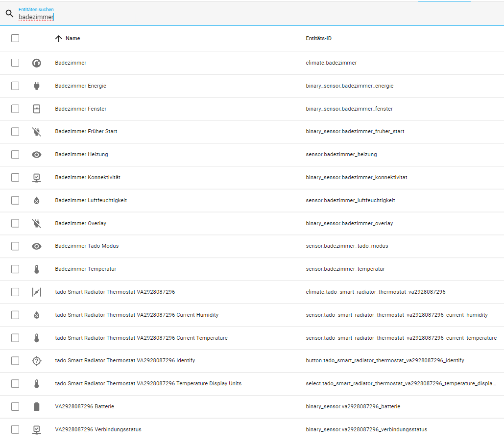Tick checkbox for Badezimmer climate entity
504x445 pixels.
coord(15,63)
